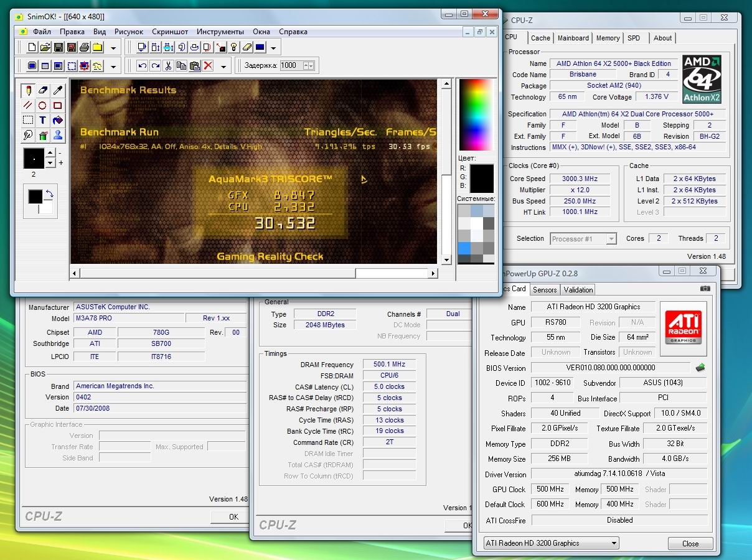
Task: Click the Redo arrow in SnimOK toolbar
Action: click(x=156, y=65)
